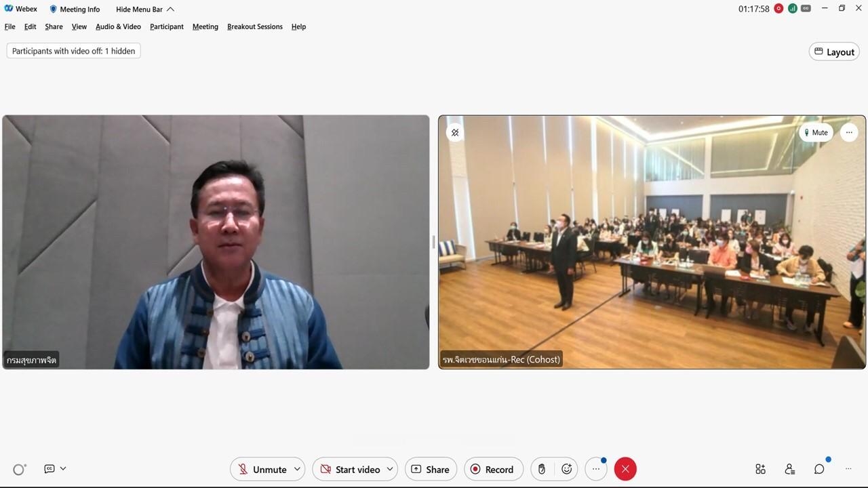This screenshot has width=868, height=488.
Task: Open the Audio & Video menu
Action: pyautogui.click(x=118, y=26)
